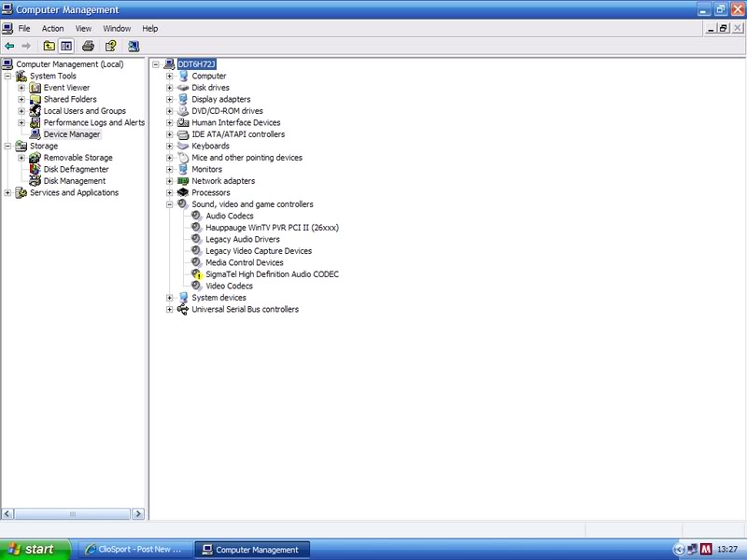Viewport: 747px width, 560px height.
Task: Open Properties from the toolbar icon
Action: 110,46
